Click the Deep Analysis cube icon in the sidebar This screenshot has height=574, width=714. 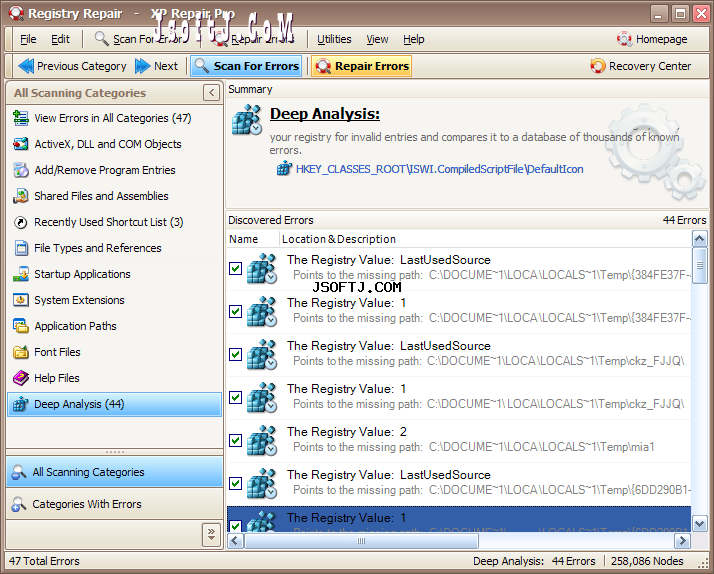point(20,404)
